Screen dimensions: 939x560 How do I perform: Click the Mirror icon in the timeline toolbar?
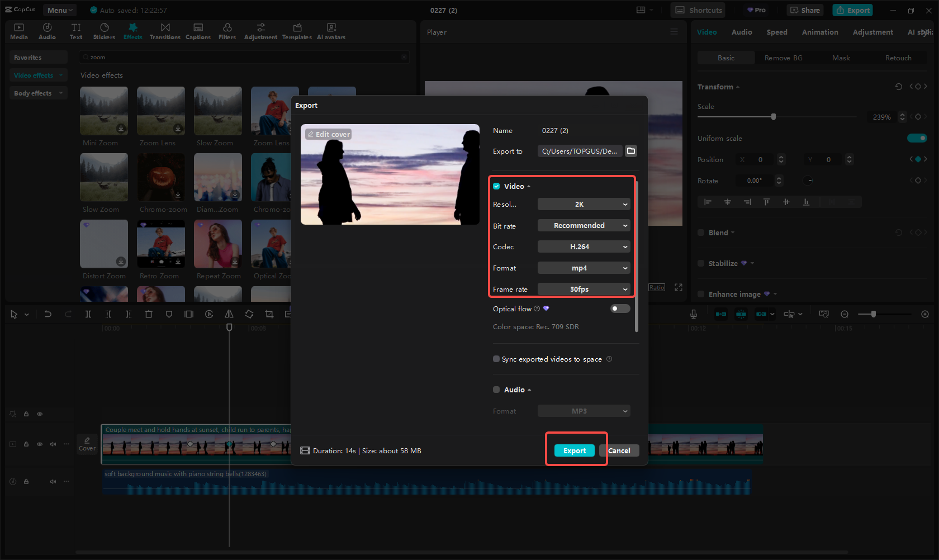pos(229,314)
